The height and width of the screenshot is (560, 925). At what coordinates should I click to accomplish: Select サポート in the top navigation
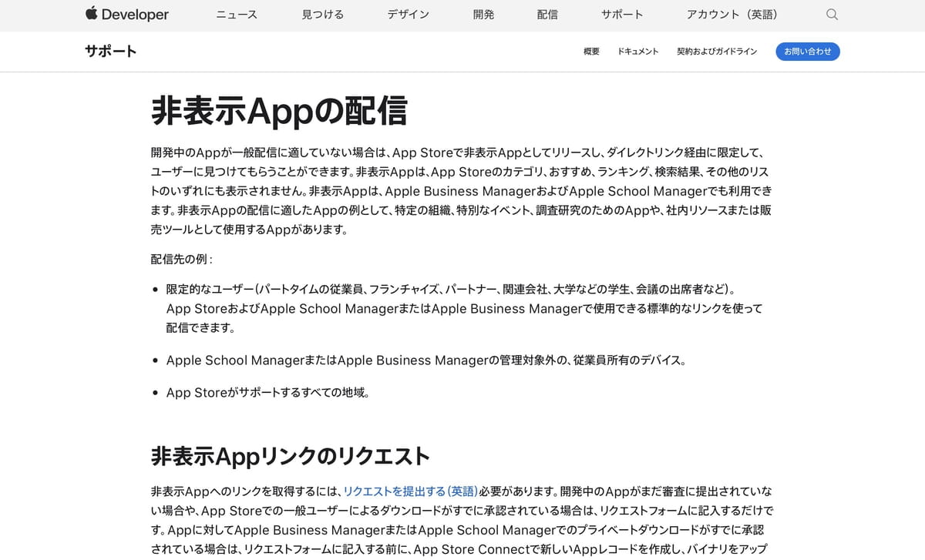(x=622, y=15)
